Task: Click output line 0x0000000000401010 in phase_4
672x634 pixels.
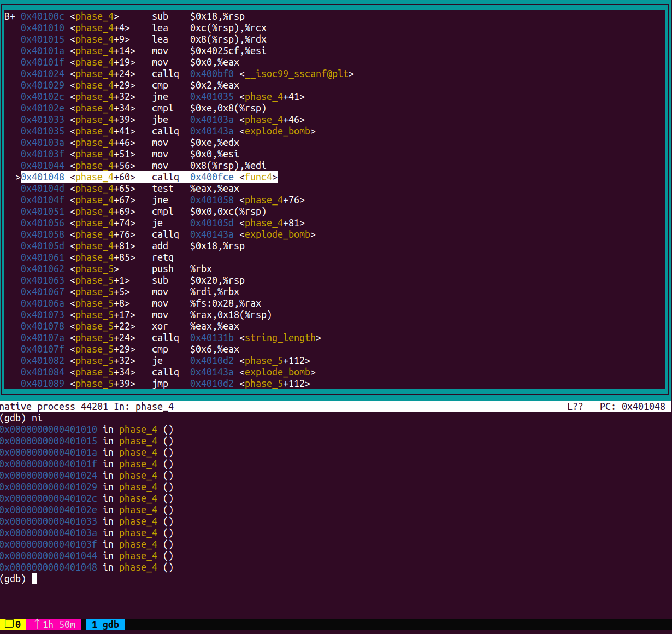Action: (x=87, y=430)
